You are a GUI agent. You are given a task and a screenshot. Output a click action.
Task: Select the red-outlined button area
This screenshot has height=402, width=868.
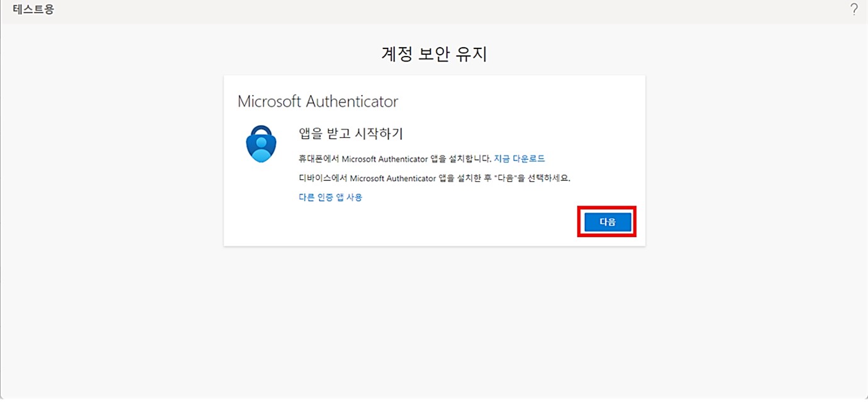point(606,221)
